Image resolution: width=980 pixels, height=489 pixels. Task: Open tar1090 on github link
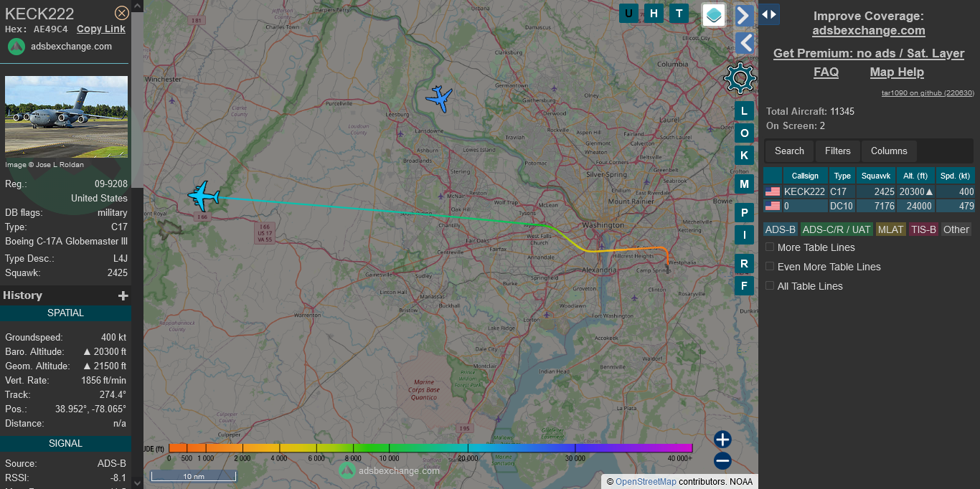tap(928, 92)
